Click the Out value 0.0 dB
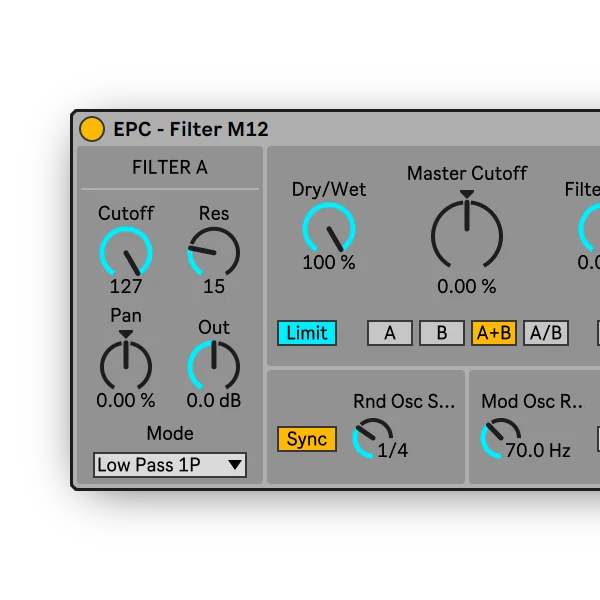Image resolution: width=600 pixels, height=600 pixels. [214, 401]
